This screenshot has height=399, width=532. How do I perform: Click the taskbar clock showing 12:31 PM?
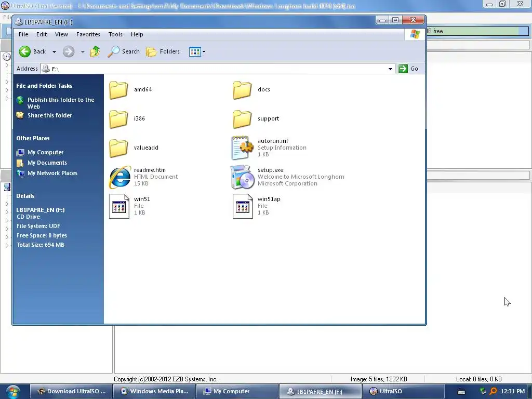click(x=513, y=392)
